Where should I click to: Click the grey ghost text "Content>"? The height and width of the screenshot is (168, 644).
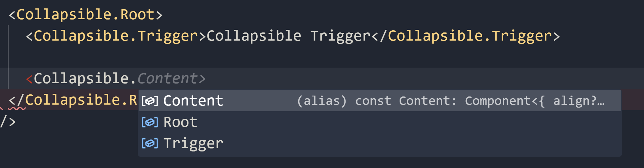[x=171, y=79]
